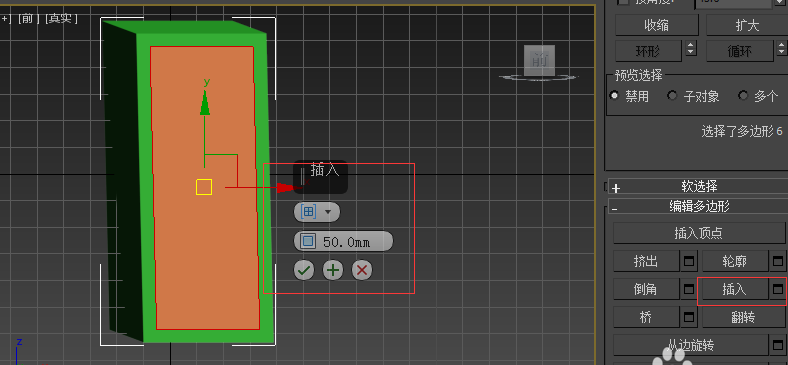Open settings box next to 桥
This screenshot has width=788, height=365.
pos(689,317)
